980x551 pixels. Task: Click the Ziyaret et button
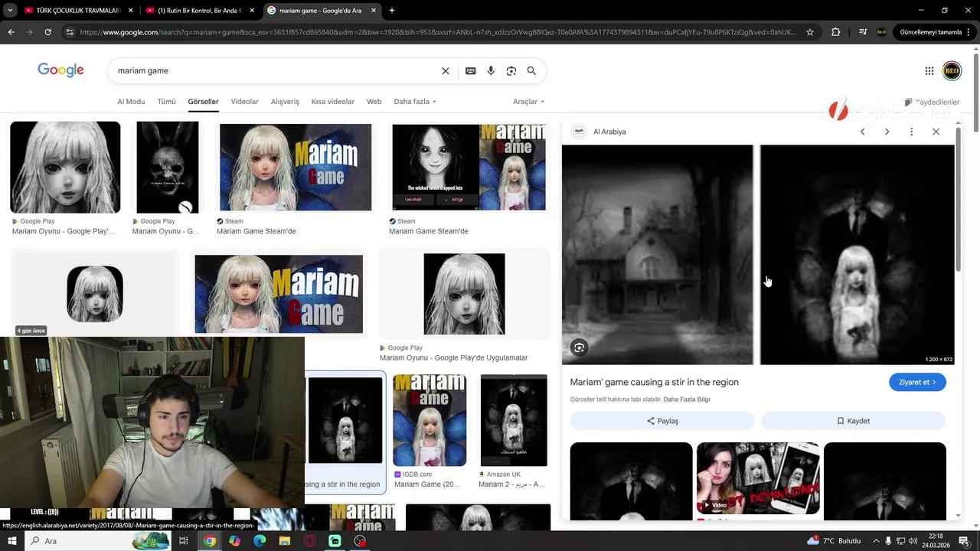click(917, 382)
